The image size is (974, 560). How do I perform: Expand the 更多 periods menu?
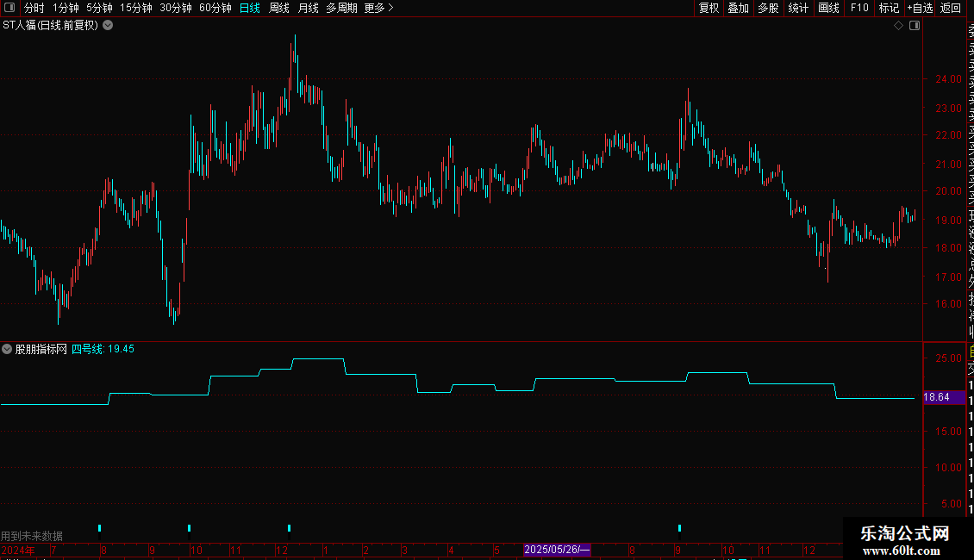point(378,8)
